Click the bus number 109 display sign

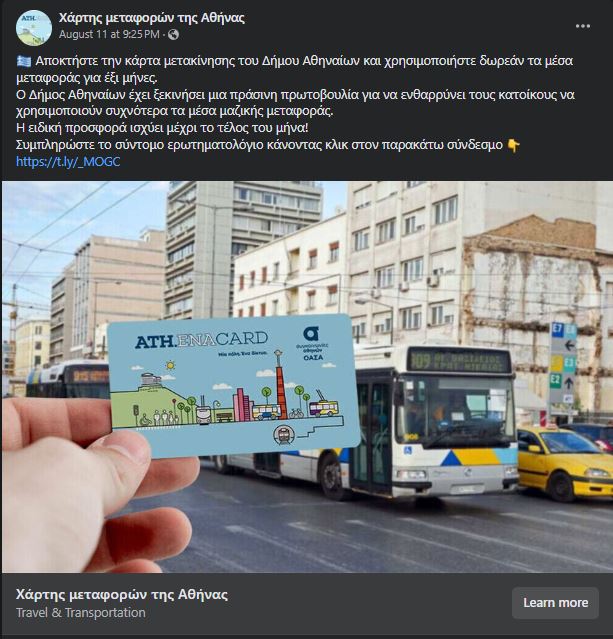(459, 361)
